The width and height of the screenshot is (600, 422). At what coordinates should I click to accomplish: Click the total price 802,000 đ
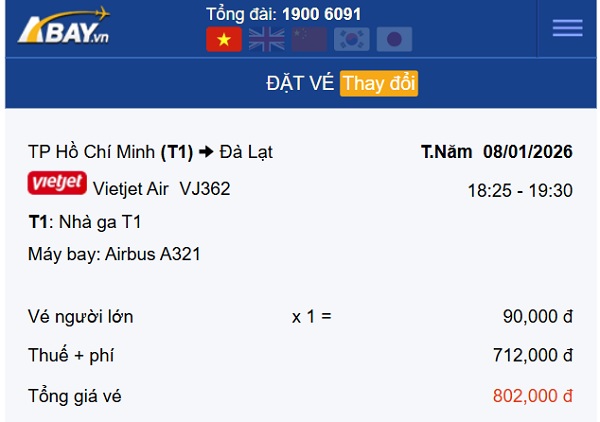click(x=533, y=396)
